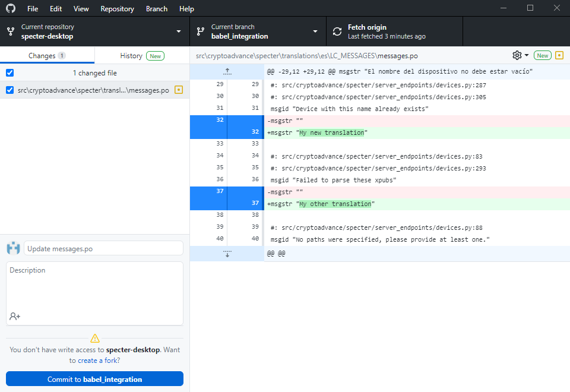This screenshot has width=570, height=392.
Task: Click line 'msgid "No paths were specified..."'
Action: click(380, 239)
